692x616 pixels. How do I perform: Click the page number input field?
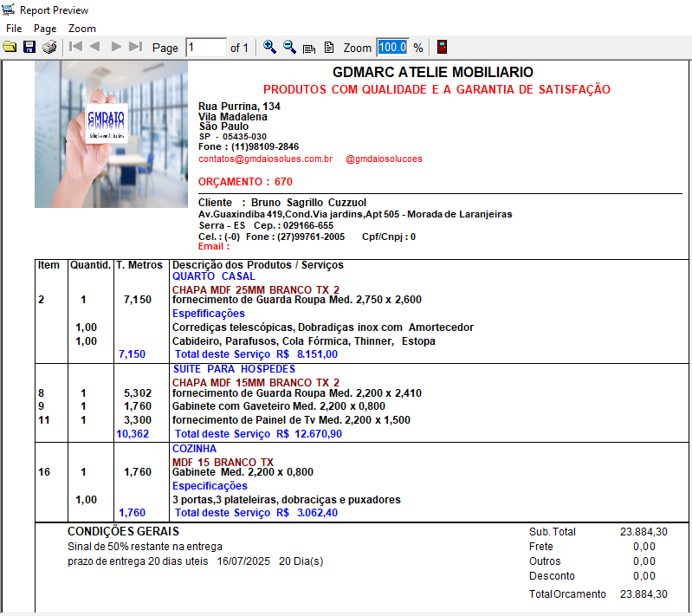click(x=206, y=48)
